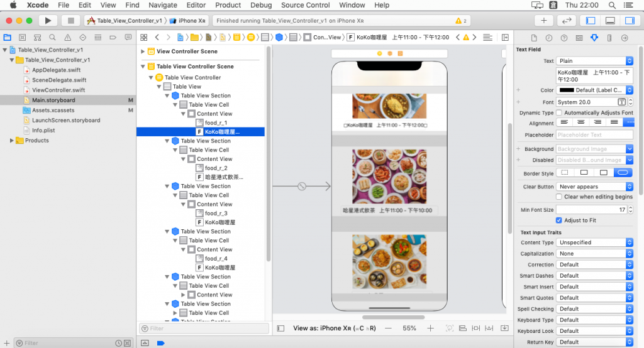Open the Keyboard Type dropdown
644x348 pixels.
(x=594, y=320)
